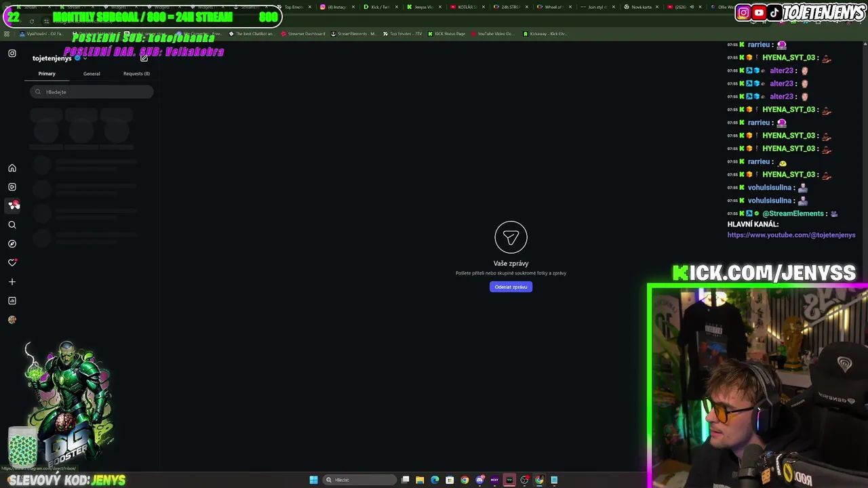Click the taskbar Hledat search box
Screen dimensions: 868x488
click(359, 480)
